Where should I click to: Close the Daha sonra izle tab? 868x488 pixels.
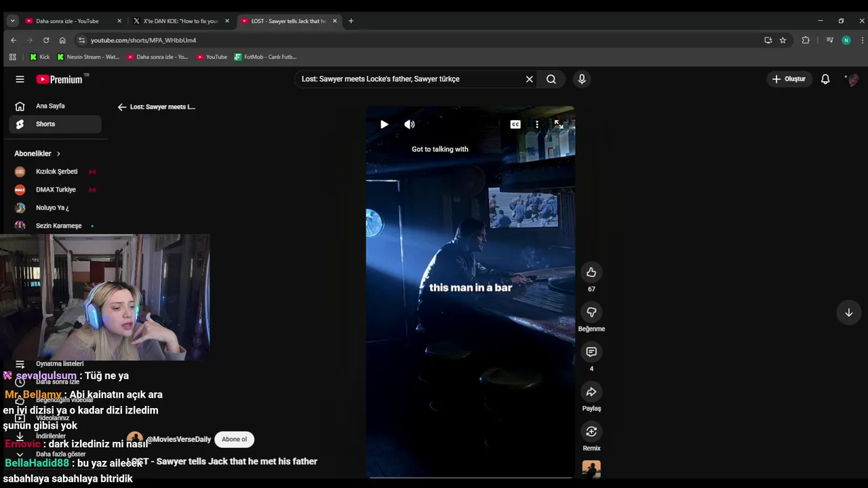[119, 21]
